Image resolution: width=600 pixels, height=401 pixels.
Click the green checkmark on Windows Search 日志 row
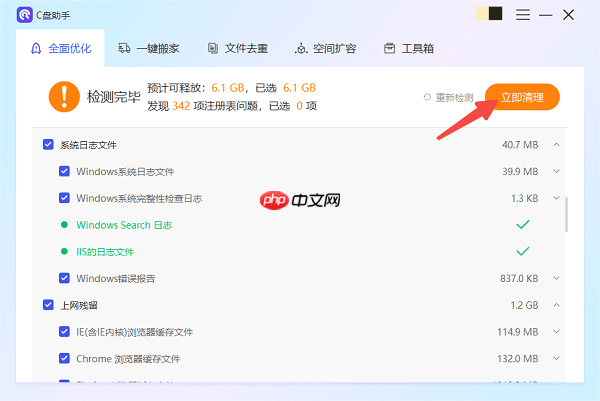(x=523, y=224)
